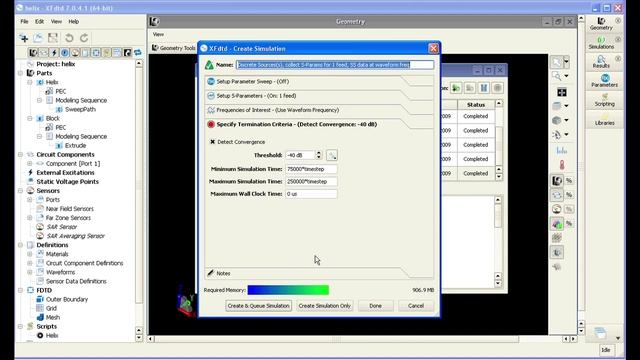Collapse the FDTD tree node
This screenshot has height=360, width=640.
pos(20,290)
